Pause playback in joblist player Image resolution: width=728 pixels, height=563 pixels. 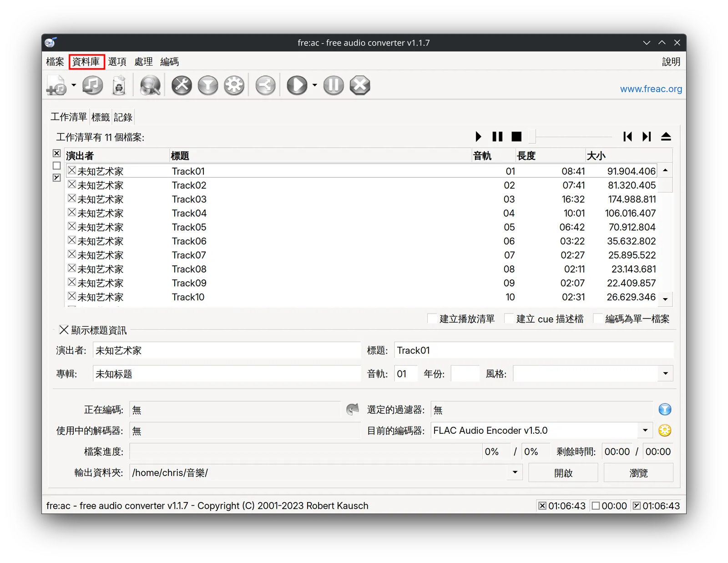click(x=497, y=137)
